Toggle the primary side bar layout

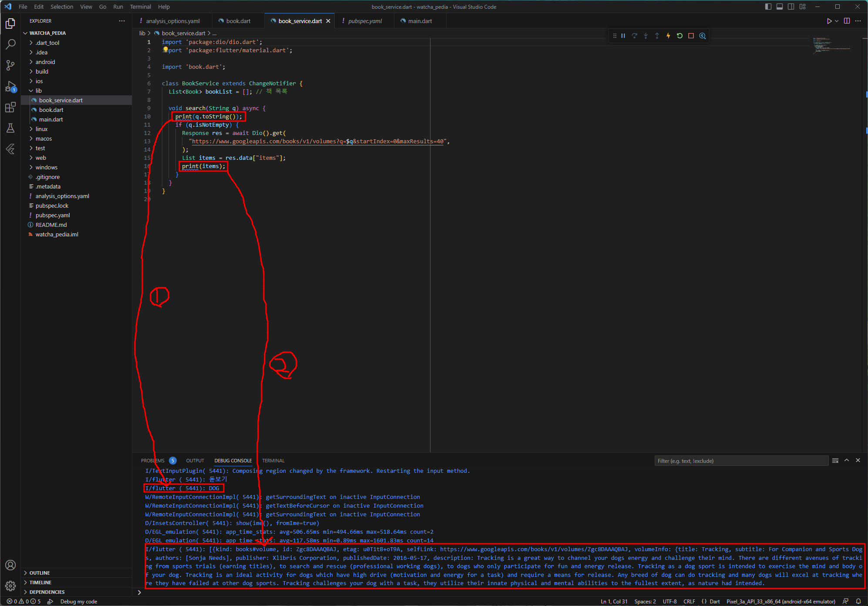click(x=768, y=7)
